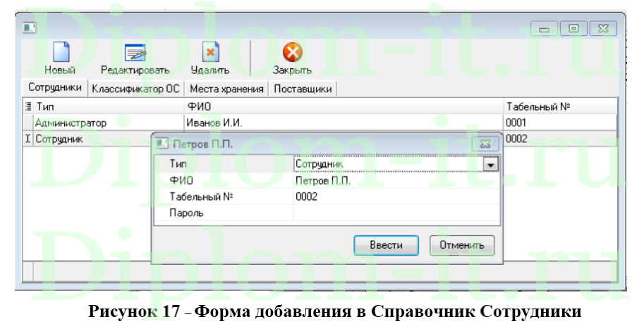This screenshot has height=324, width=644.
Task: Select the Поставщики tab
Action: [x=303, y=89]
